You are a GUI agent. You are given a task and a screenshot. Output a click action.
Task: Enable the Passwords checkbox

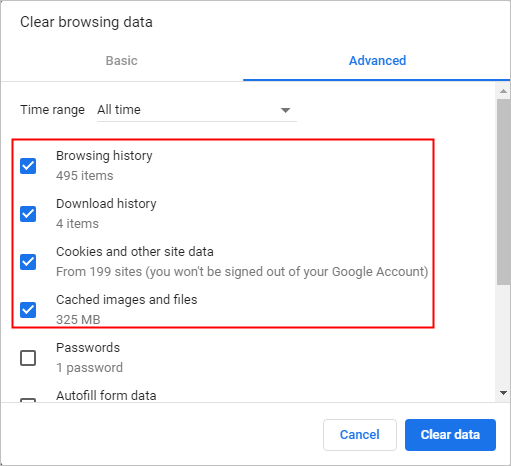(28, 358)
